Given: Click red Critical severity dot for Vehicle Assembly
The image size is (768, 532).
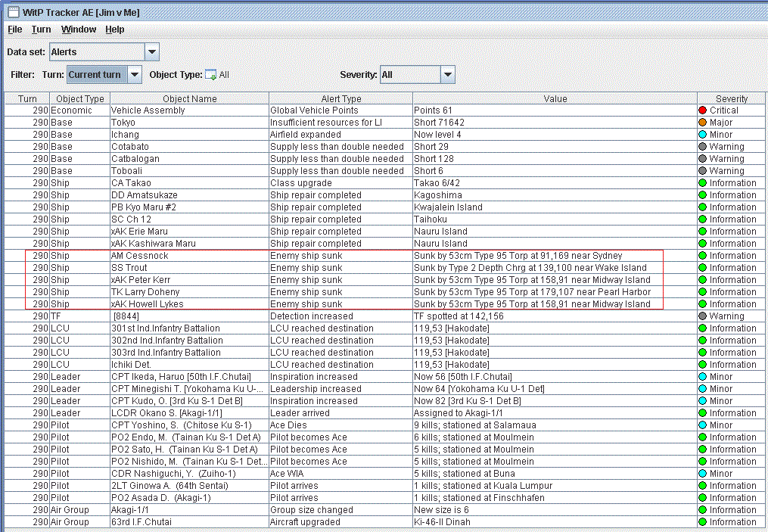Looking at the screenshot, I should pyautogui.click(x=703, y=110).
